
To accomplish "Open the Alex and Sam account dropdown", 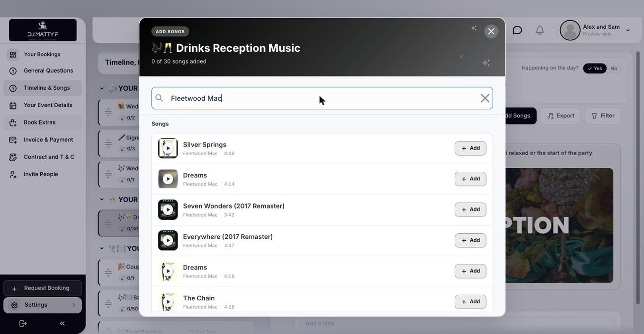I will [x=628, y=30].
